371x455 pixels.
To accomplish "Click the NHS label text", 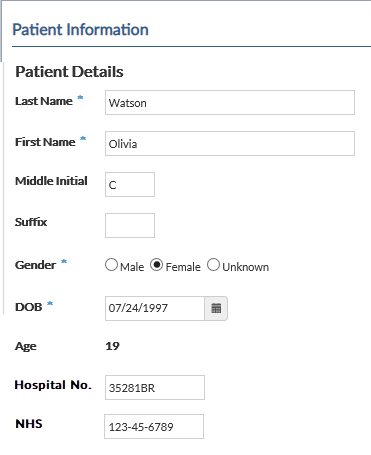I will (x=29, y=424).
